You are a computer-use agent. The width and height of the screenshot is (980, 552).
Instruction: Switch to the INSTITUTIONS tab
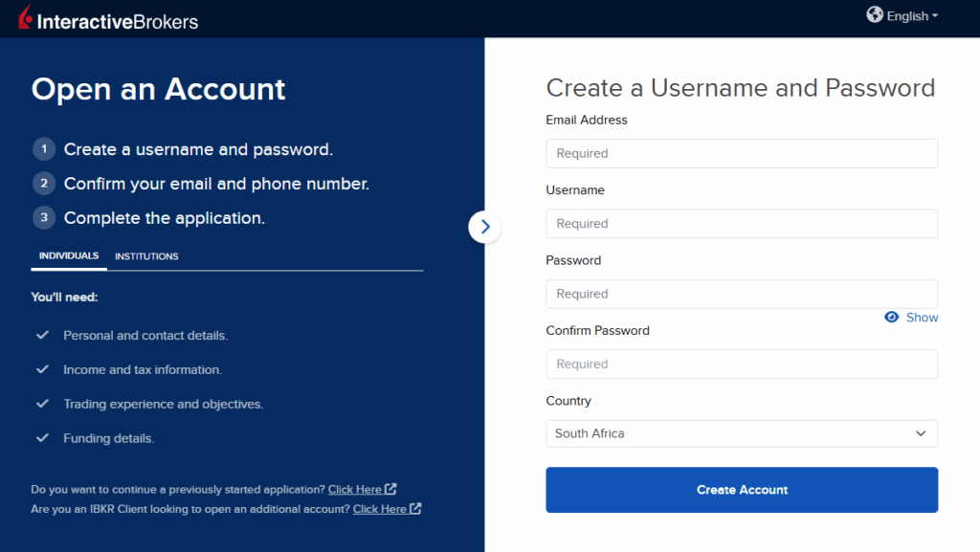[x=146, y=256]
